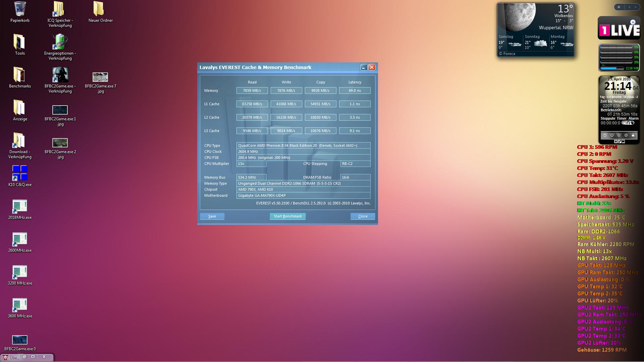
Task: Open the Benchmarks folder icon
Action: pyautogui.click(x=20, y=75)
